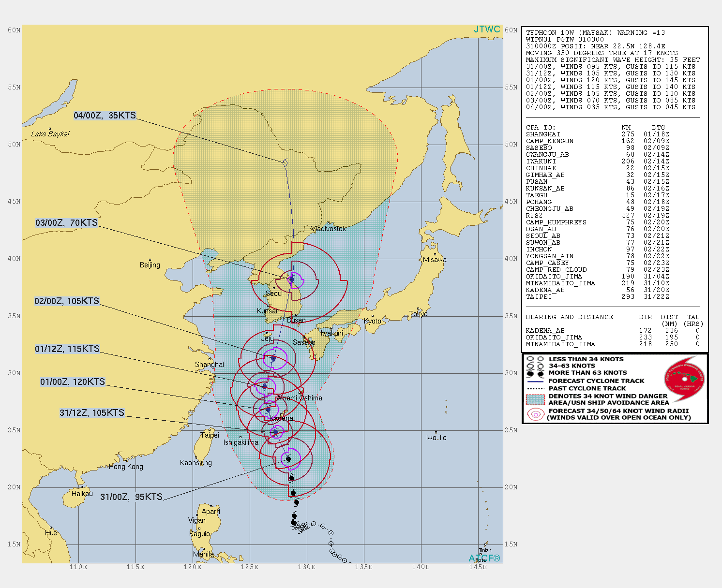The height and width of the screenshot is (588, 722).
Task: Click the KADENA_AB row in bearing table
Action: pyautogui.click(x=613, y=331)
